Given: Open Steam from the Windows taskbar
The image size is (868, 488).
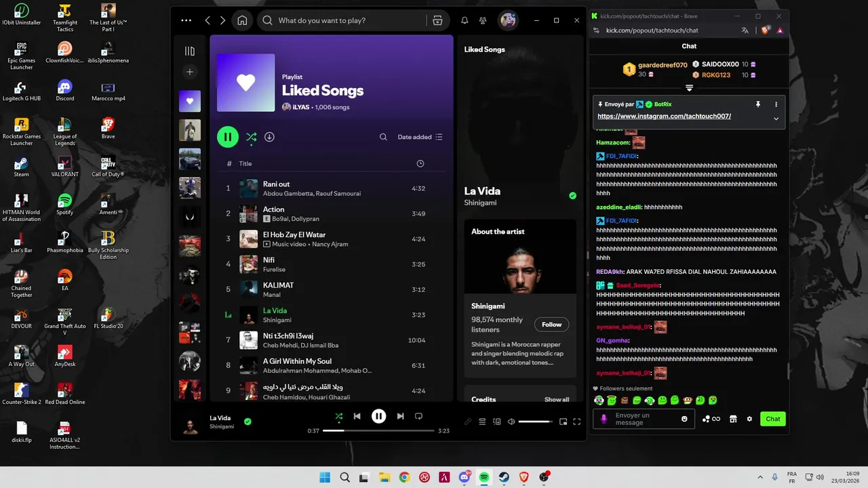Looking at the screenshot, I should (x=505, y=477).
